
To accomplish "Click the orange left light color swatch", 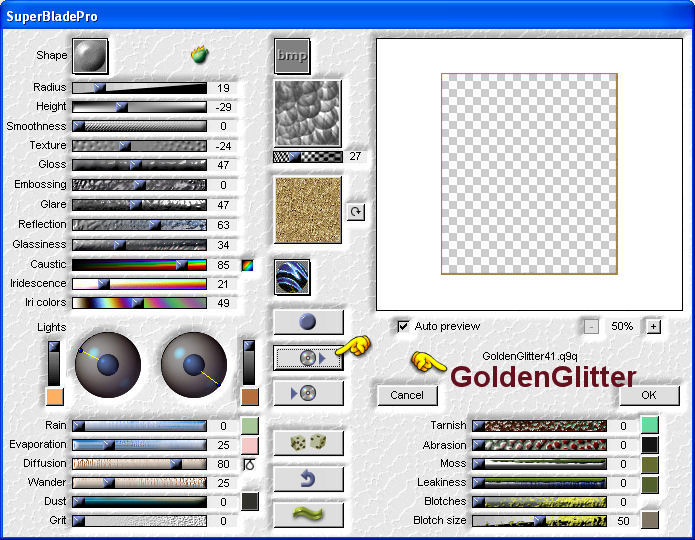I will point(55,397).
